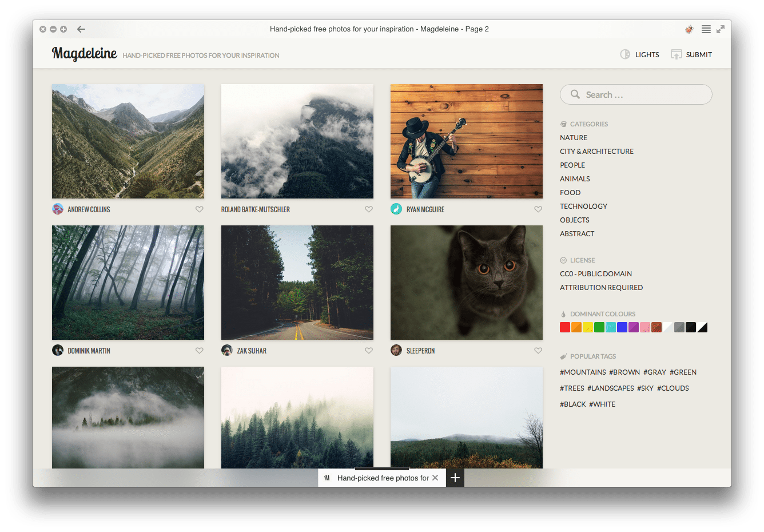This screenshot has width=764, height=532.
Task: Open the forest road photo thumbnail
Action: click(x=297, y=283)
